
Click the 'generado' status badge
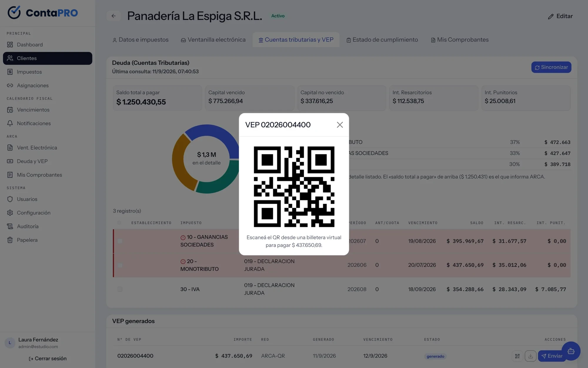[x=435, y=357]
